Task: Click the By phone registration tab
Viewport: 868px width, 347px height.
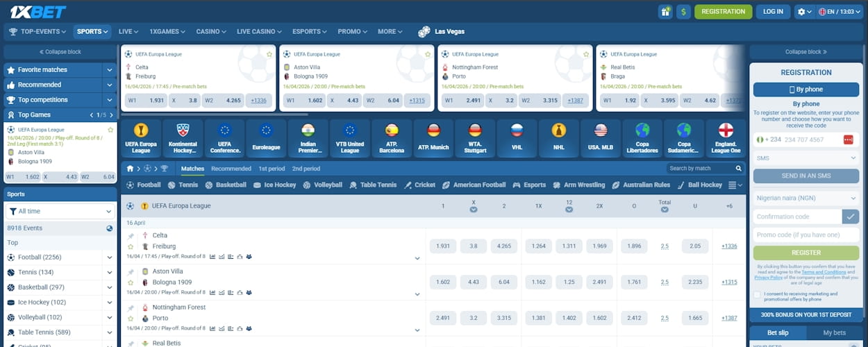Action: [806, 90]
